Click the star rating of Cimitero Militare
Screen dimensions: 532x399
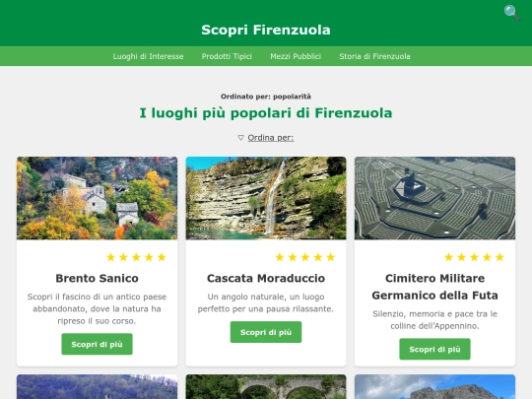pos(474,257)
